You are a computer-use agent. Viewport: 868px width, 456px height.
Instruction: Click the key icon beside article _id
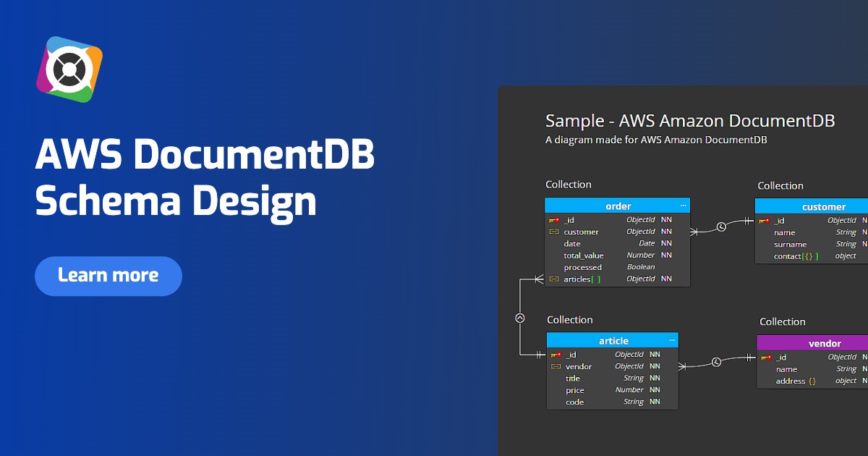[x=556, y=355]
